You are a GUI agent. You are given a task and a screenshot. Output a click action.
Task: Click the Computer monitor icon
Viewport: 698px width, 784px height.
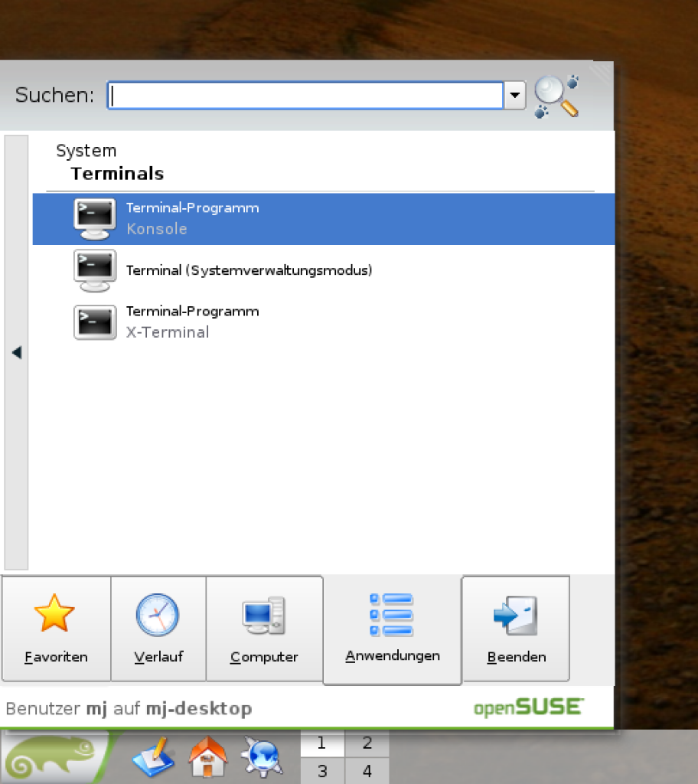click(263, 616)
